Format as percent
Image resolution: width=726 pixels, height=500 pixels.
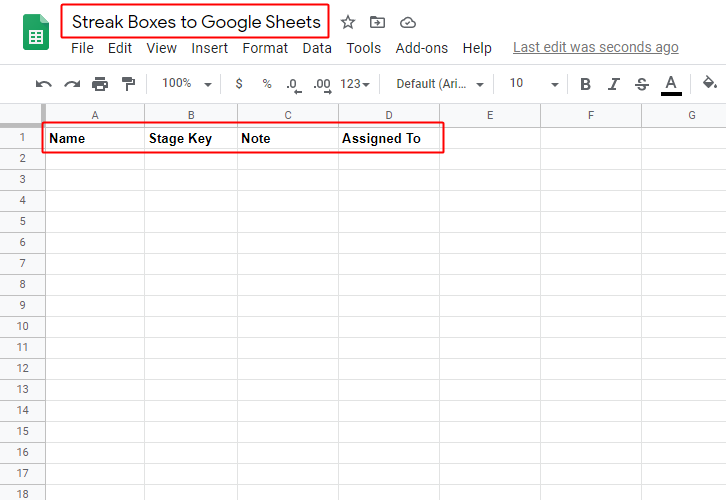click(267, 84)
